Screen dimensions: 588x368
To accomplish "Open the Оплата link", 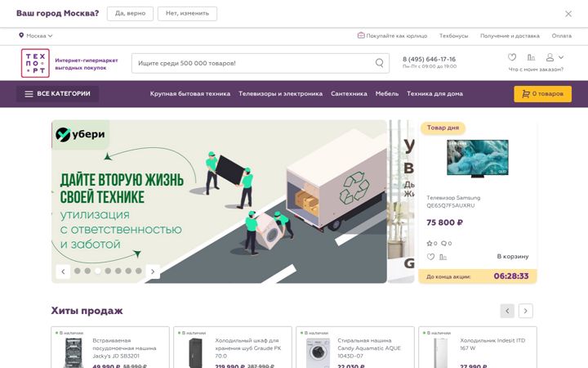I will click(x=561, y=36).
